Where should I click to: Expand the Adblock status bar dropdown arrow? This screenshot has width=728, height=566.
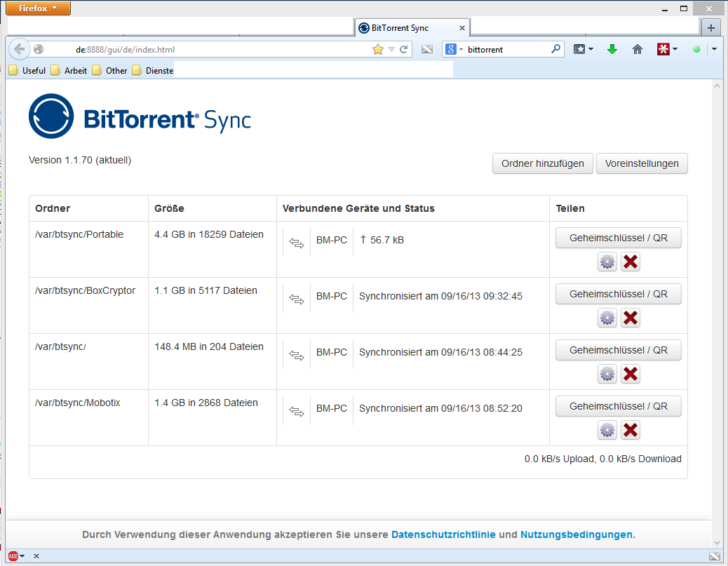point(22,555)
